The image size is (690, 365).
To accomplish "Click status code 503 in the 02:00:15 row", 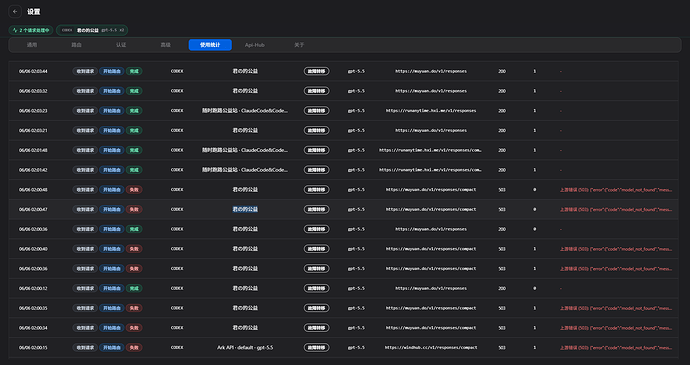I will pyautogui.click(x=502, y=348).
